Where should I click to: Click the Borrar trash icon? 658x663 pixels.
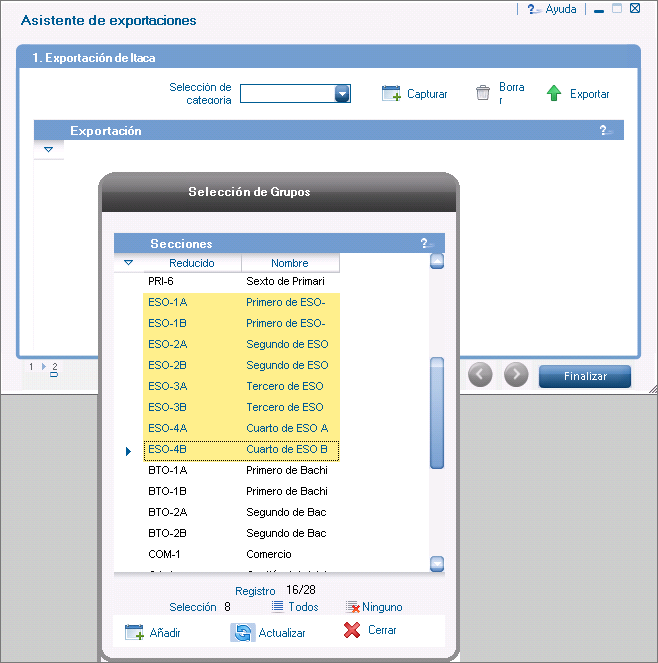tap(483, 93)
